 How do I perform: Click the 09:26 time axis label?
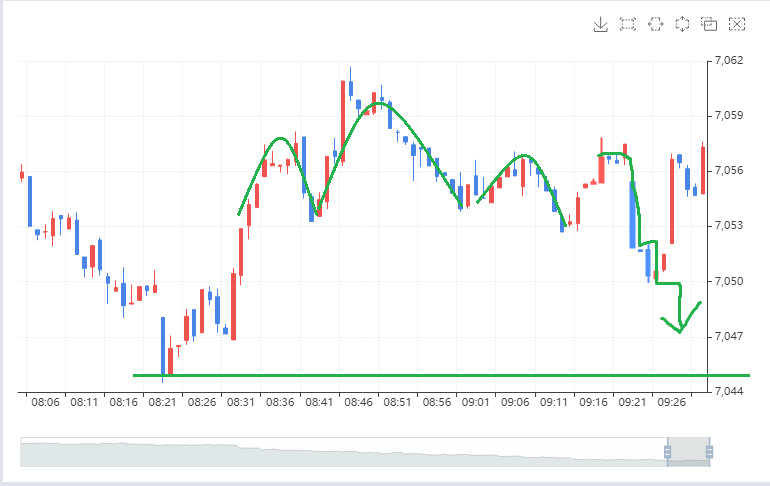(671, 403)
